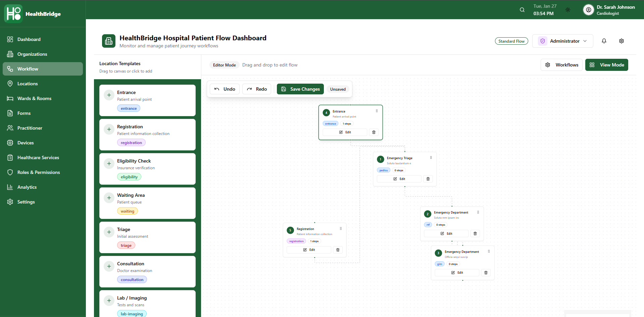Click the triage tag chip
Viewport: 644px width, 317px height.
[x=126, y=245]
